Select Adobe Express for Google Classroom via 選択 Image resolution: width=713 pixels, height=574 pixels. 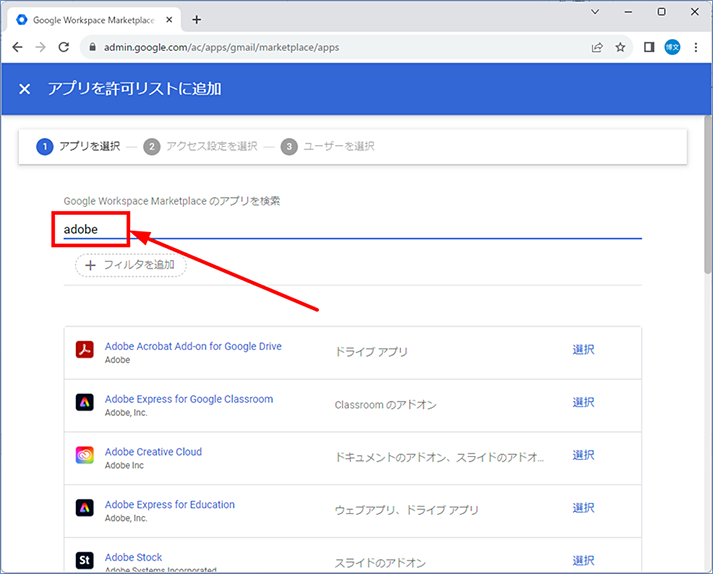point(583,403)
